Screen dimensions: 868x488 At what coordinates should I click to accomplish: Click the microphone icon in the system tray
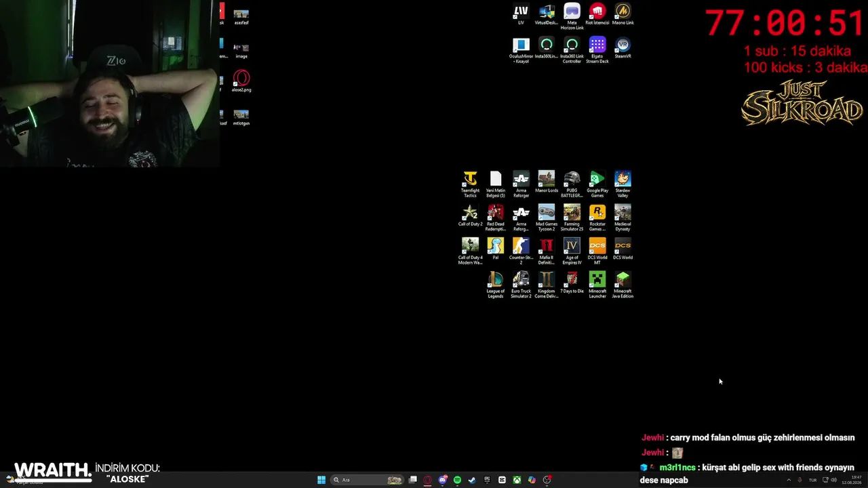click(800, 480)
